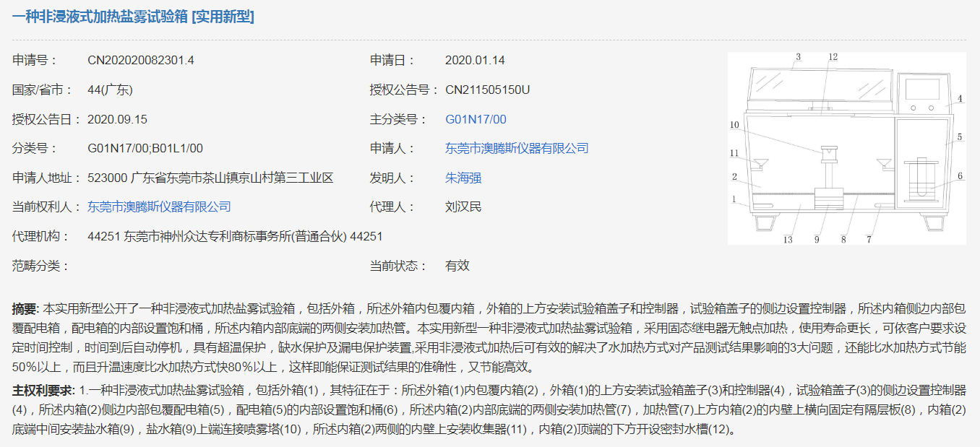Open inventor 朱海强 profile link
Image resolution: width=980 pixels, height=447 pixels.
click(x=463, y=177)
